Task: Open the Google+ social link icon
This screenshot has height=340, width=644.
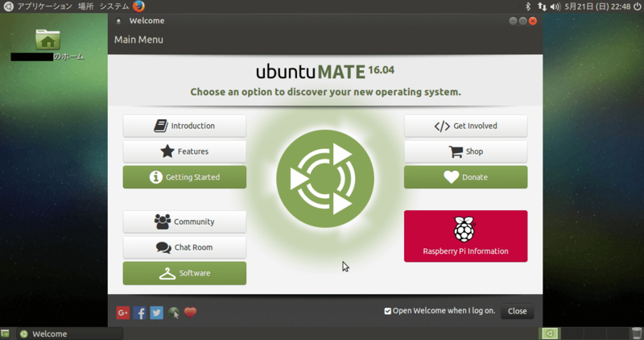Action: (x=122, y=313)
